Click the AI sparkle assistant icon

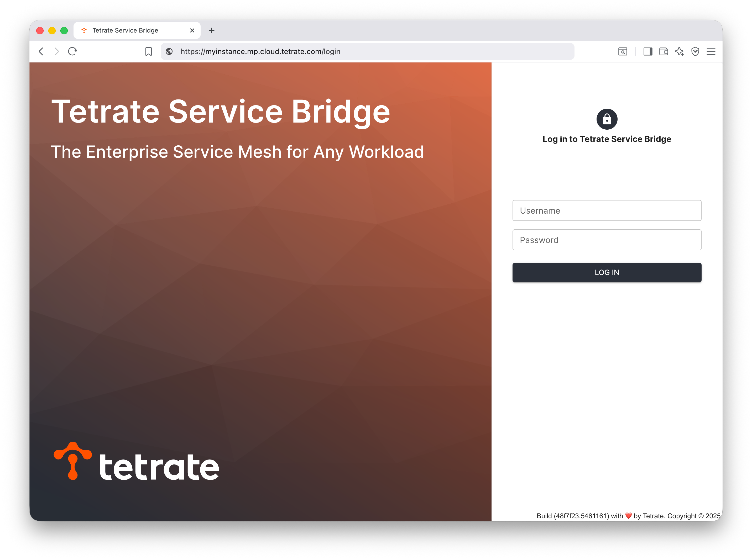coord(680,51)
